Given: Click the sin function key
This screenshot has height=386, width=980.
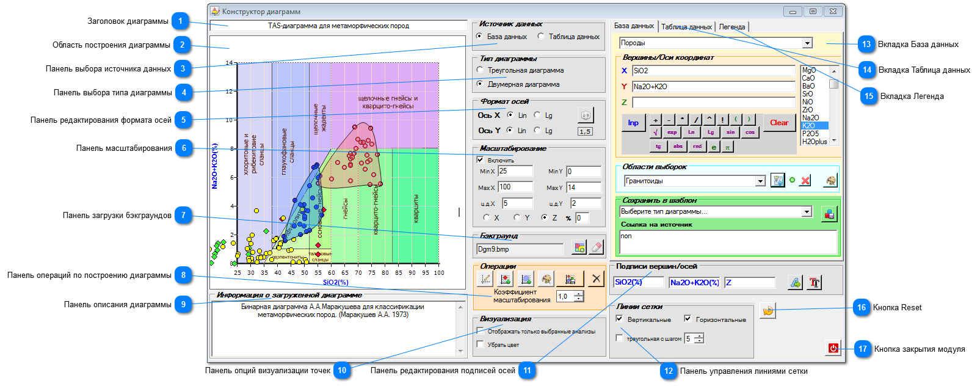Looking at the screenshot, I should click(x=730, y=132).
